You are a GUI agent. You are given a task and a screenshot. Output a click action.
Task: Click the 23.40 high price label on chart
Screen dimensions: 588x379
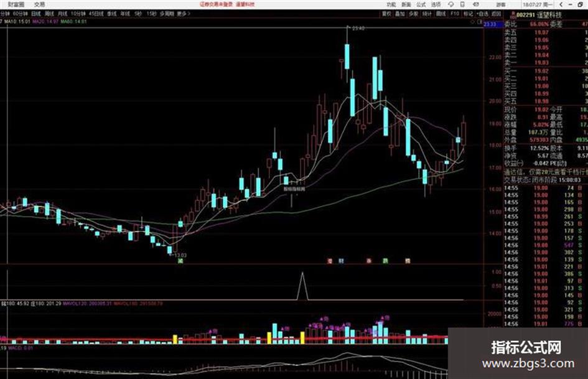click(x=358, y=28)
